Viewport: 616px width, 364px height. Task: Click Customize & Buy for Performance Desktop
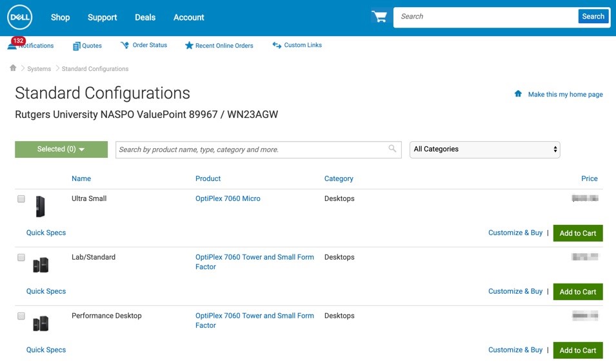point(515,349)
